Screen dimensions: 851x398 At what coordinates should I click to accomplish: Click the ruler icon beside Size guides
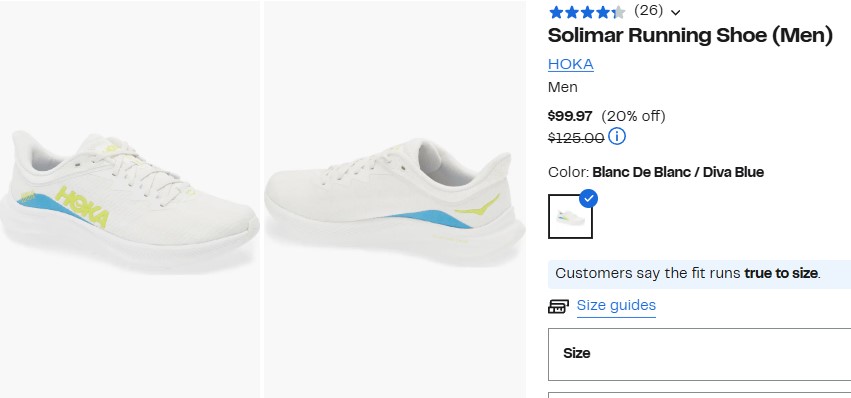pos(558,306)
